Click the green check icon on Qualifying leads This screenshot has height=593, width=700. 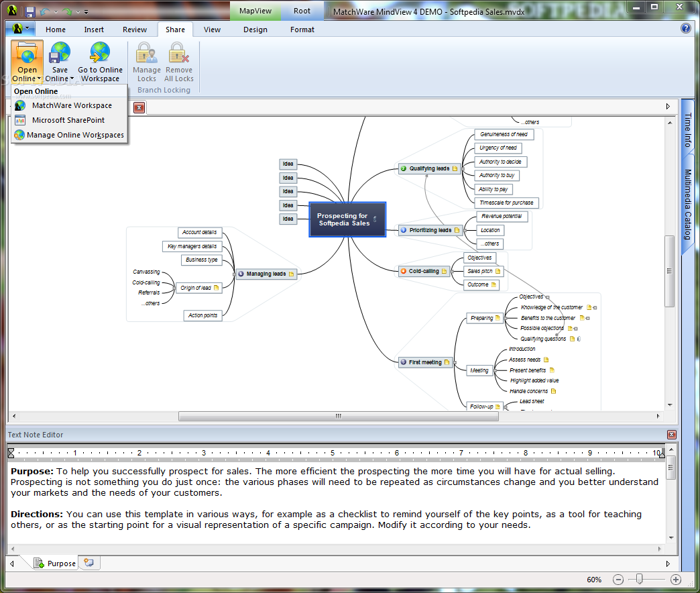(x=404, y=169)
